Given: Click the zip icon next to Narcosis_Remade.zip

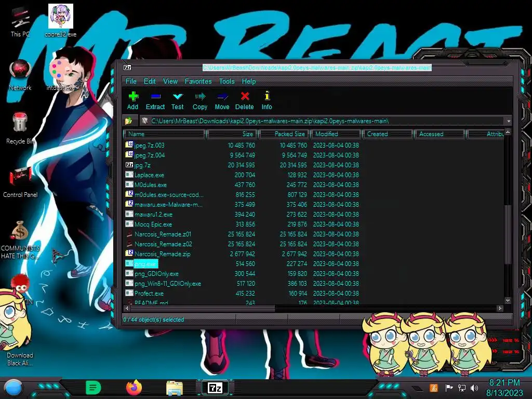Looking at the screenshot, I should pos(129,253).
